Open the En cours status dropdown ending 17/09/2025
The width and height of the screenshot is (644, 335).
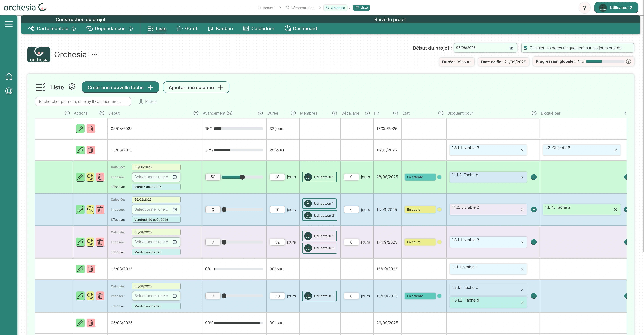(x=420, y=242)
